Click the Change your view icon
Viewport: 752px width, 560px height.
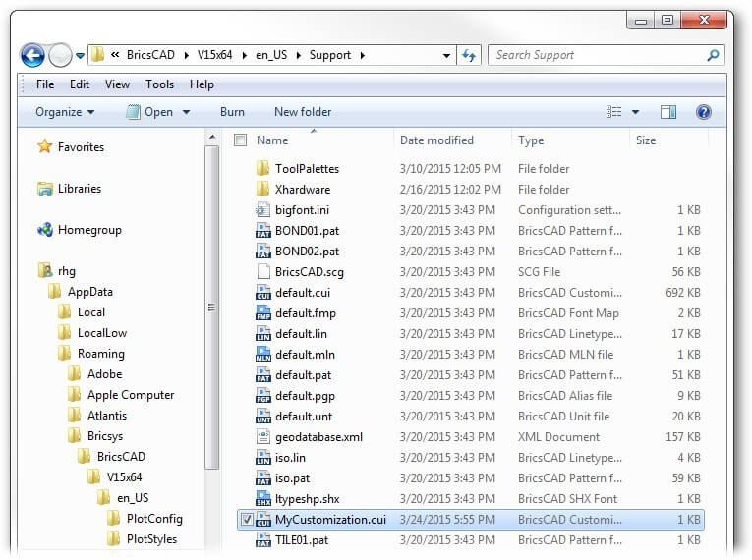pos(613,112)
